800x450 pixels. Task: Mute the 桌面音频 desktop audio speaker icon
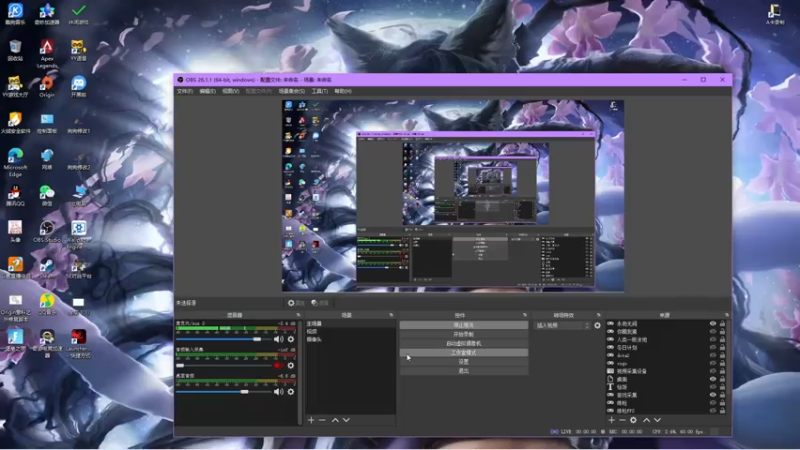pyautogui.click(x=278, y=392)
